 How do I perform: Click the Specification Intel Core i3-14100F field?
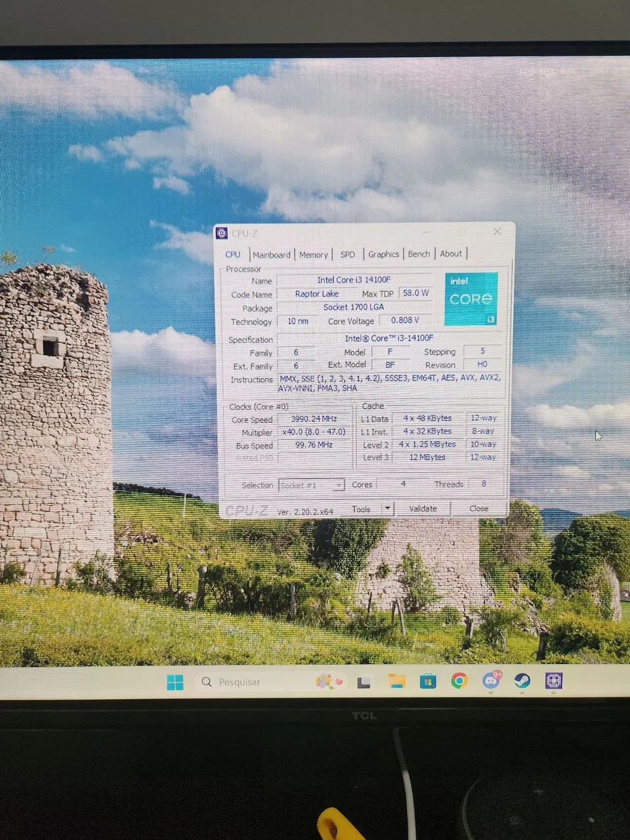[x=390, y=339]
